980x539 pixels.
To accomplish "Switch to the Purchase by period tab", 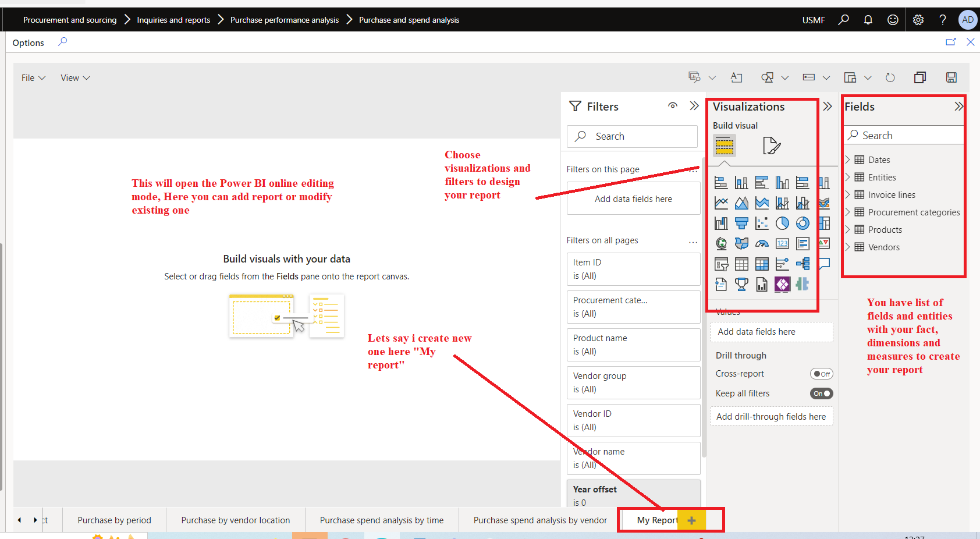I will click(x=114, y=520).
